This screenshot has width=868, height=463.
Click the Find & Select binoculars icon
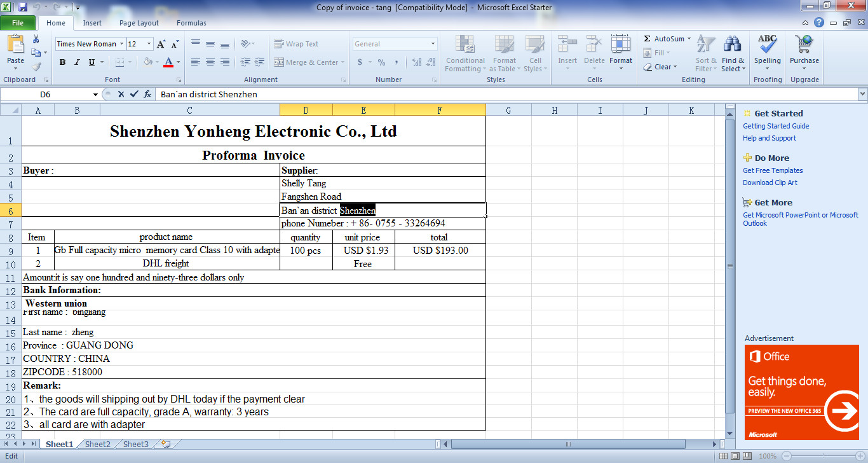pyautogui.click(x=733, y=44)
